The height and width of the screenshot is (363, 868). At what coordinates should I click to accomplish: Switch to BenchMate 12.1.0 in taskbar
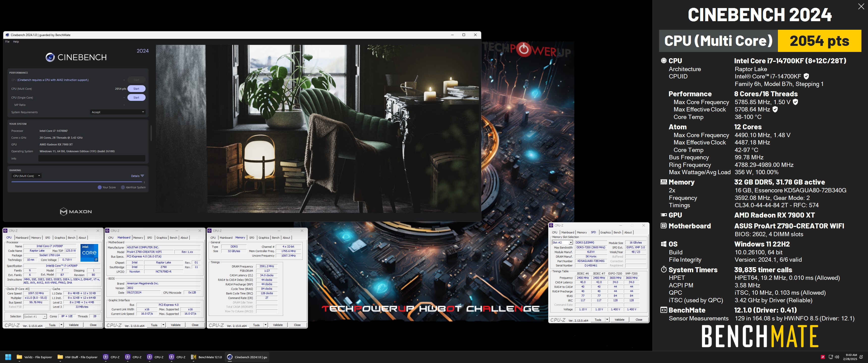click(206, 357)
